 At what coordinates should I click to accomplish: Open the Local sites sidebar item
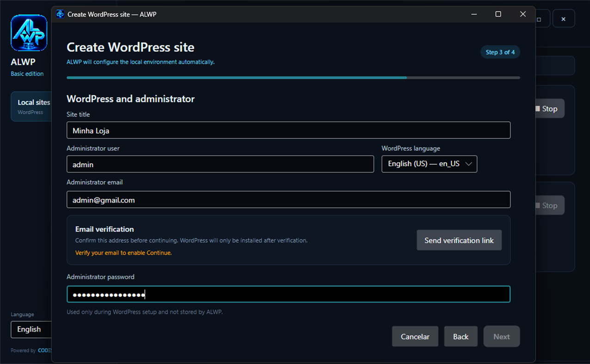coord(31,106)
